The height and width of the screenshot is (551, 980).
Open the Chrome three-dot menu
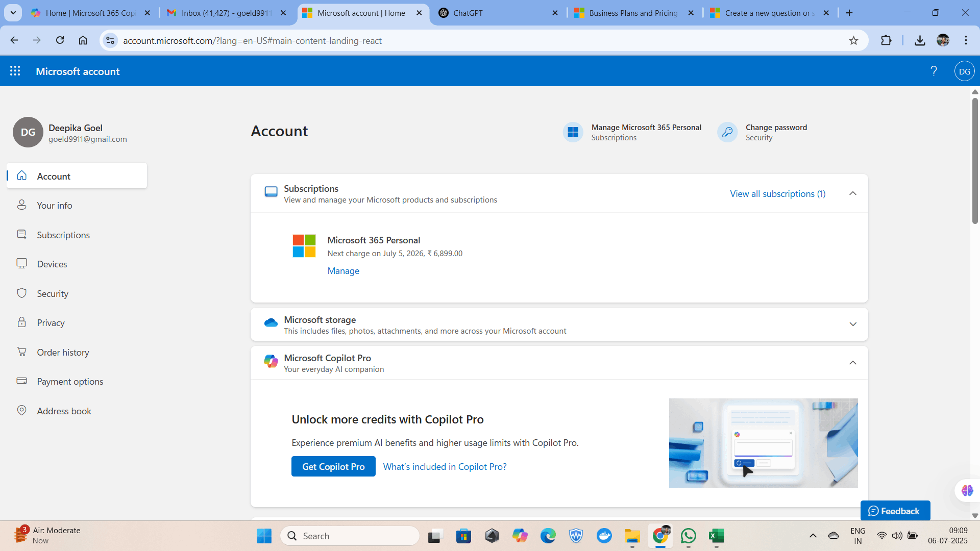pos(966,40)
